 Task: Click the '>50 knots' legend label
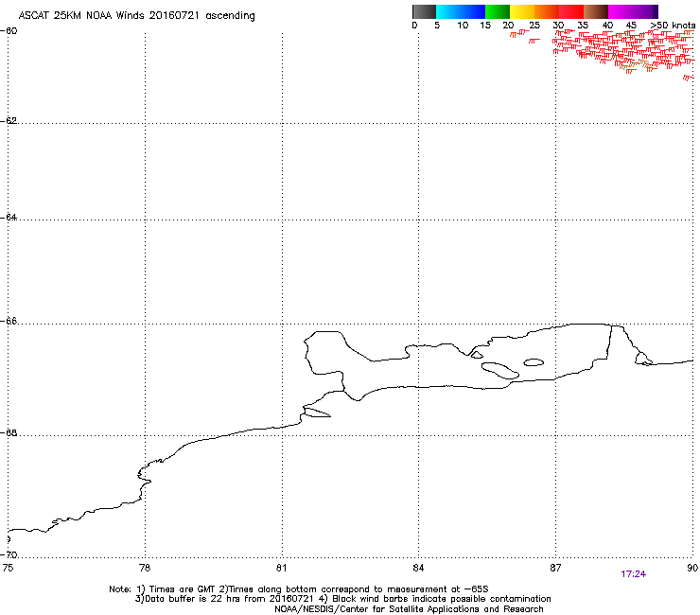673,26
